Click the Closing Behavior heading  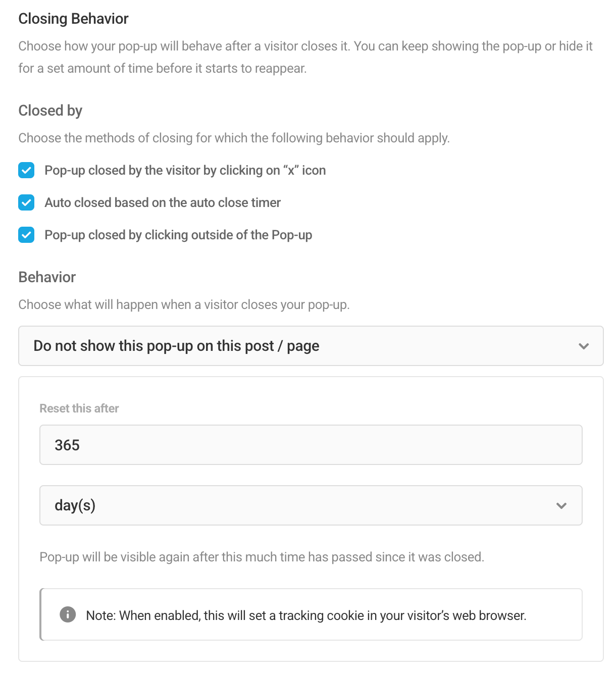(x=74, y=19)
